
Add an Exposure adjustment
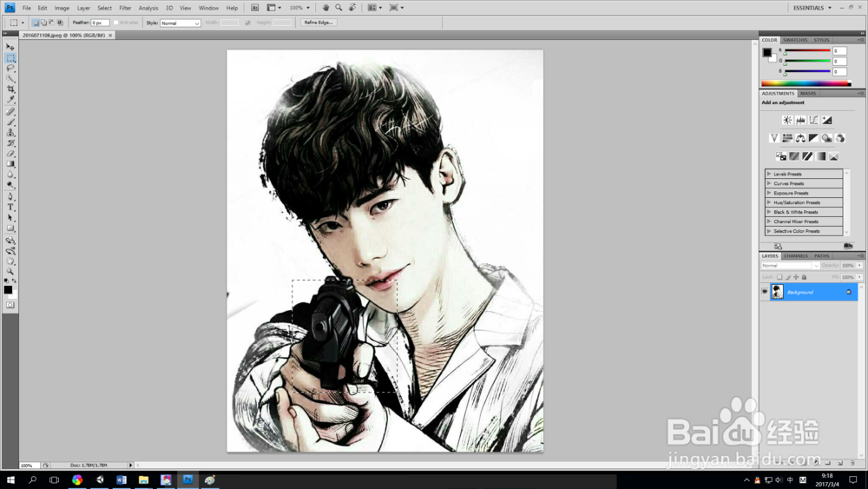(826, 120)
